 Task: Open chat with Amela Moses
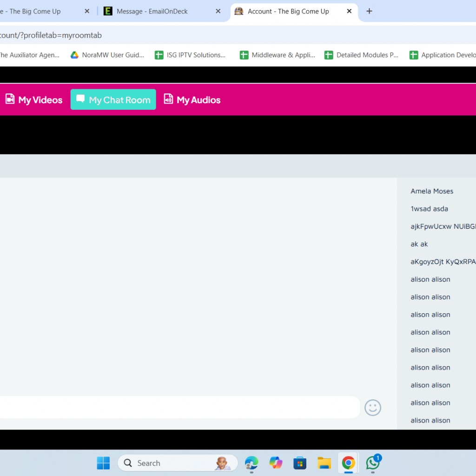(x=432, y=191)
